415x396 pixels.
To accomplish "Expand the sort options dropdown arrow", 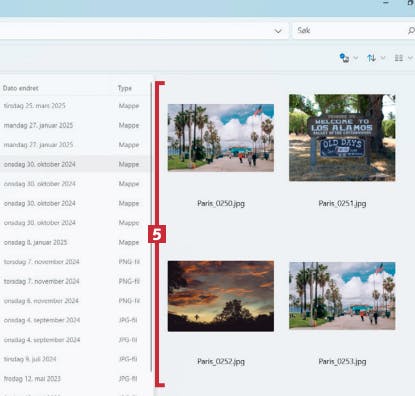I will pyautogui.click(x=383, y=58).
